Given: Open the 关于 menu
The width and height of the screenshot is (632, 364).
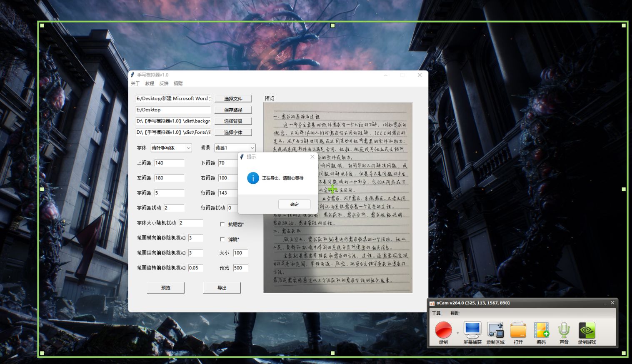Looking at the screenshot, I should coord(135,83).
